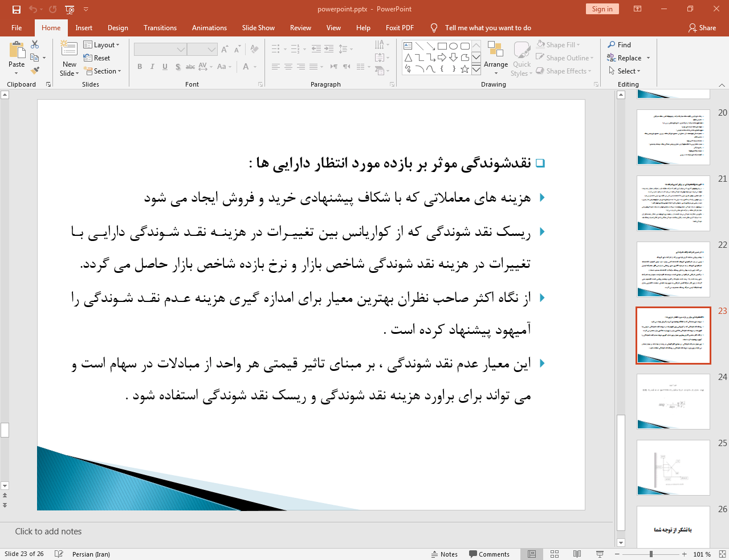Click the Share button
The height and width of the screenshot is (560, 729).
[702, 27]
